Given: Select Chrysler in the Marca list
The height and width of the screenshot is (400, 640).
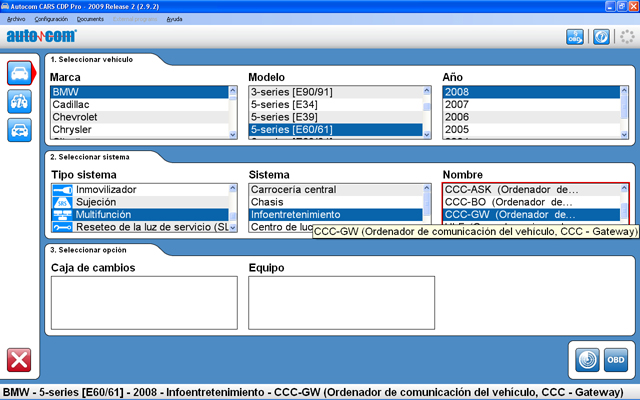Looking at the screenshot, I should click(140, 130).
